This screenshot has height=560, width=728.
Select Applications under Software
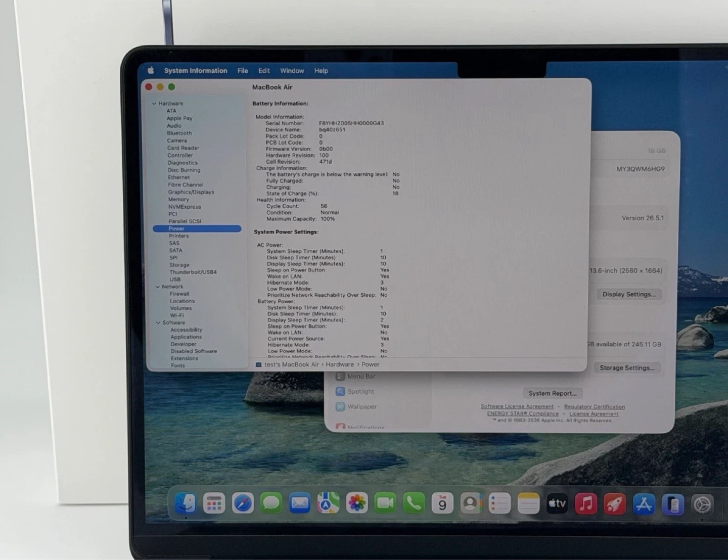(186, 337)
